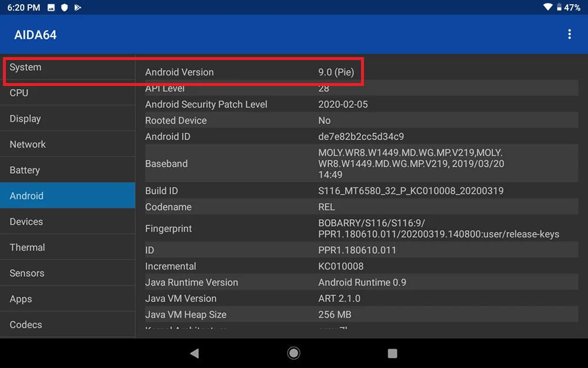Select the Fingerprint label
The image size is (588, 368).
[168, 228]
